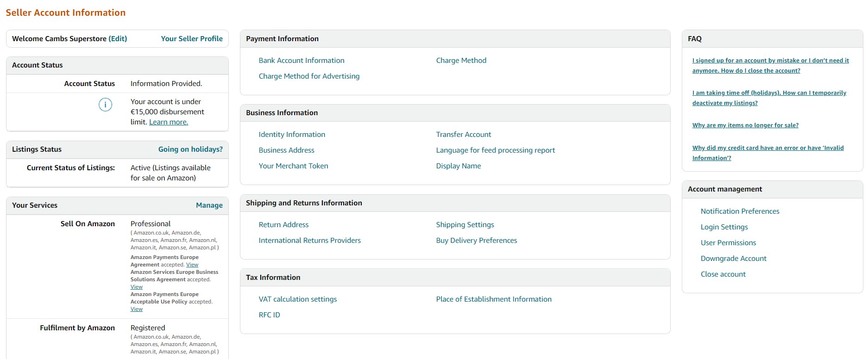Open Charge Method for Advertising
The height and width of the screenshot is (359, 868).
tap(309, 76)
